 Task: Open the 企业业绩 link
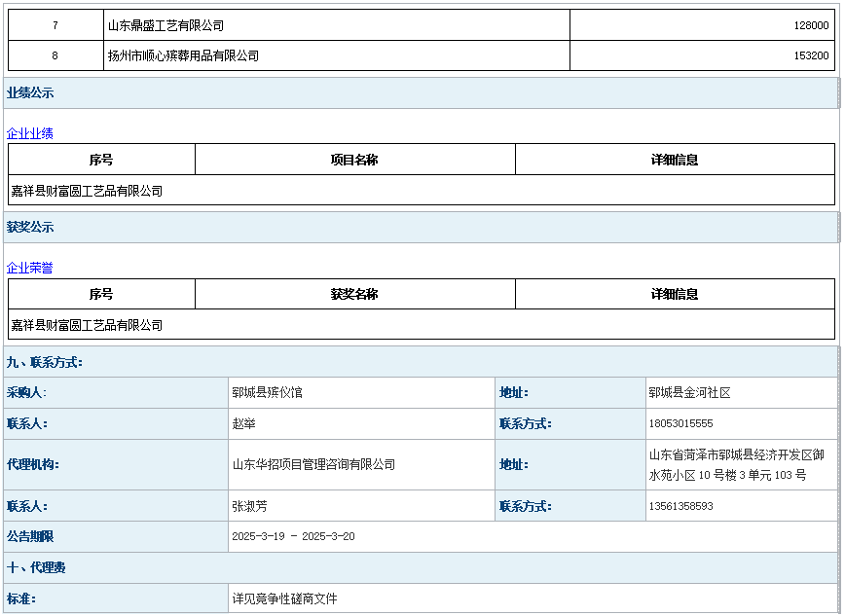coord(30,133)
